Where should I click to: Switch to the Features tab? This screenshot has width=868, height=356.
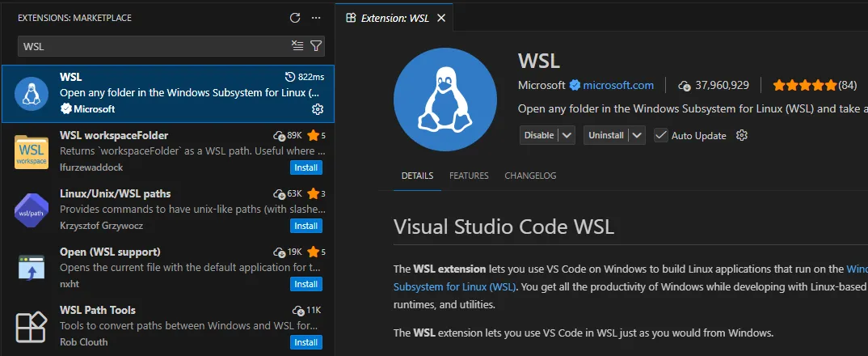[469, 176]
